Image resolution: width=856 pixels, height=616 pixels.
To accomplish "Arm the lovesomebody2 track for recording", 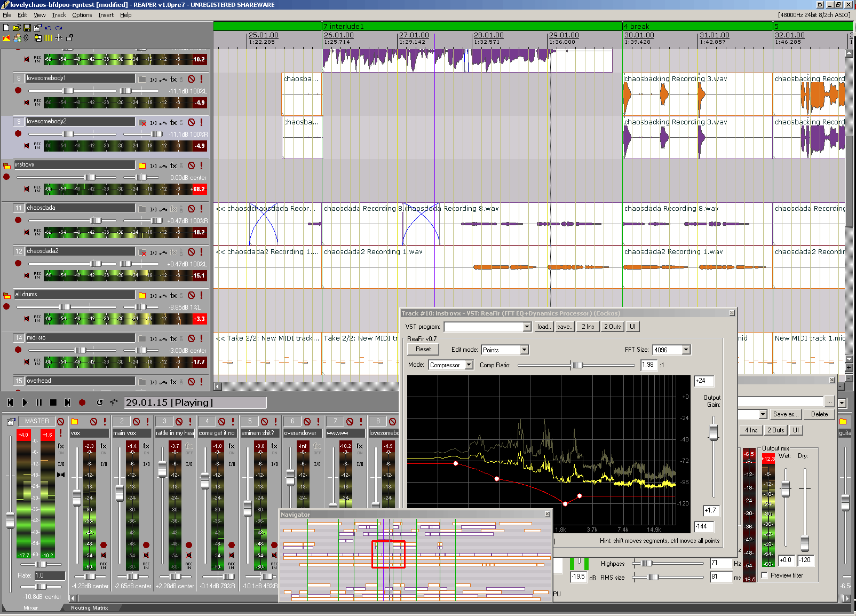I will tap(18, 133).
